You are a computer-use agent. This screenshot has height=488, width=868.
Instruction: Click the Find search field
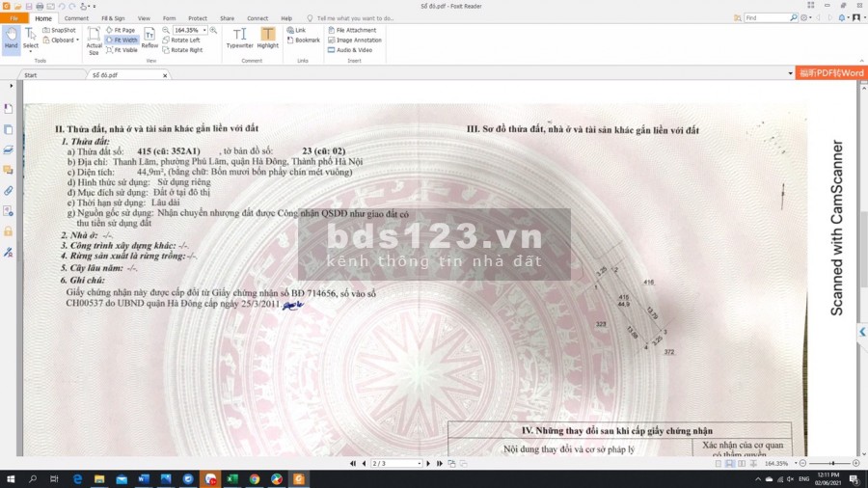pyautogui.click(x=766, y=17)
